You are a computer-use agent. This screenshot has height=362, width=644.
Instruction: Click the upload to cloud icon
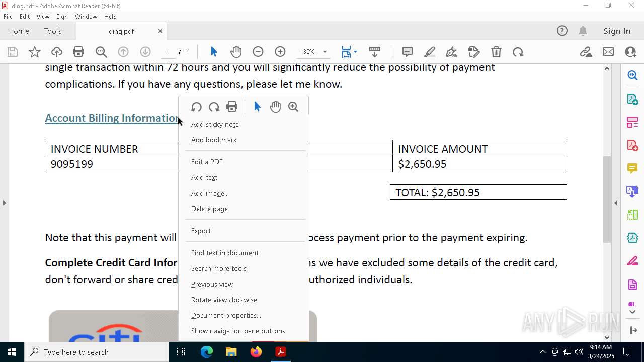57,52
